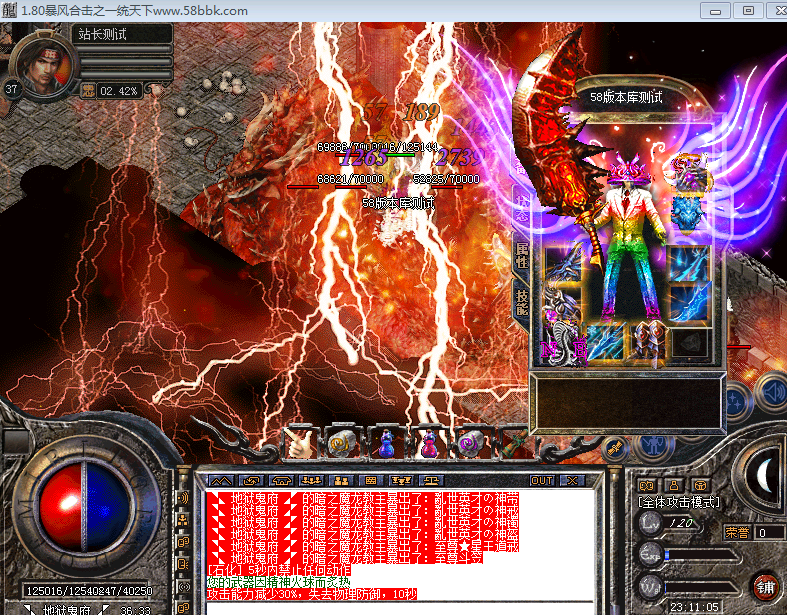Click the 58版本库测试 name in character panel

click(626, 97)
